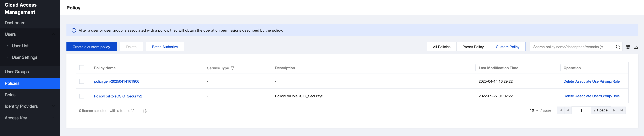Expand the Identity Providers sidebar menu
Viewport: 644px width, 136px height.
click(x=53, y=106)
